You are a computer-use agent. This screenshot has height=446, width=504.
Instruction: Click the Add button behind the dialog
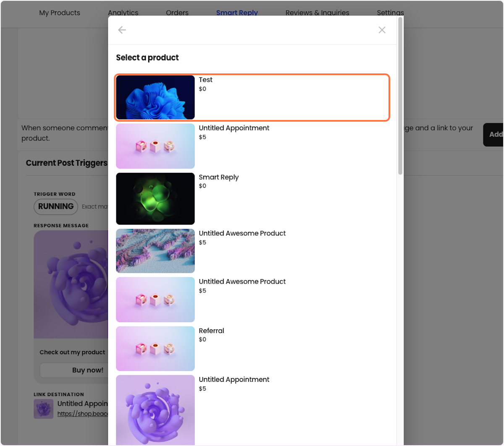[x=493, y=135]
